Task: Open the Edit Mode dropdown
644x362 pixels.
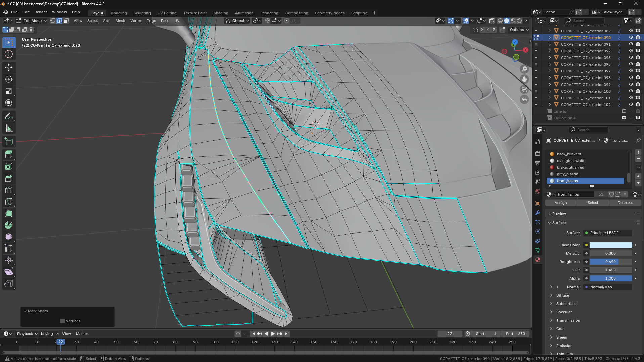Action: pyautogui.click(x=32, y=21)
